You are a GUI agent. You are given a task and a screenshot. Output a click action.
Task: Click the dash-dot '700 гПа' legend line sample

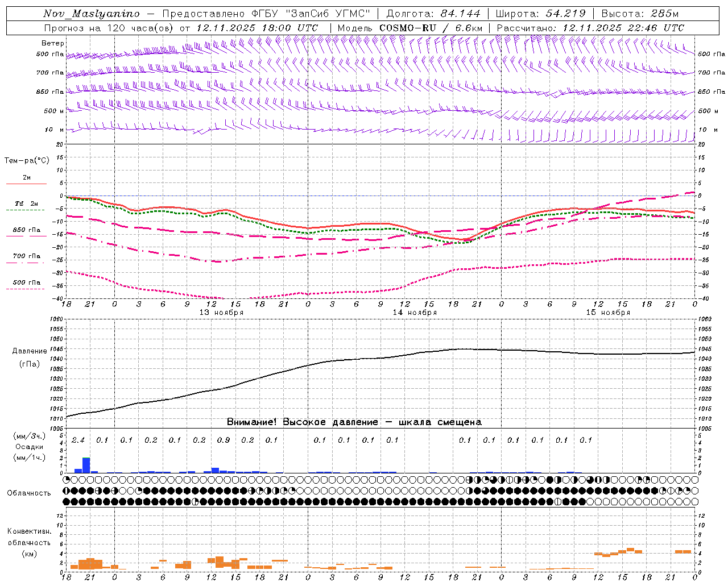26,263
